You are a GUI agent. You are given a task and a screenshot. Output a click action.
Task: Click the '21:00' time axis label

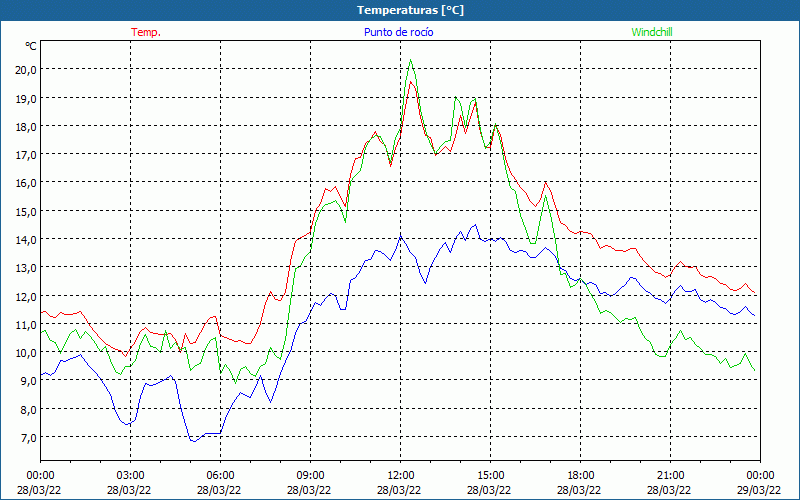pyautogui.click(x=670, y=476)
